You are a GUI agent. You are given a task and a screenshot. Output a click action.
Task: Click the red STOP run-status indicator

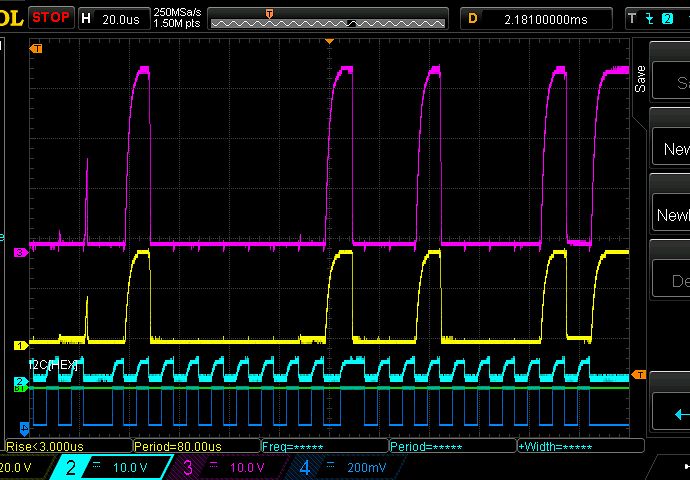[51, 18]
